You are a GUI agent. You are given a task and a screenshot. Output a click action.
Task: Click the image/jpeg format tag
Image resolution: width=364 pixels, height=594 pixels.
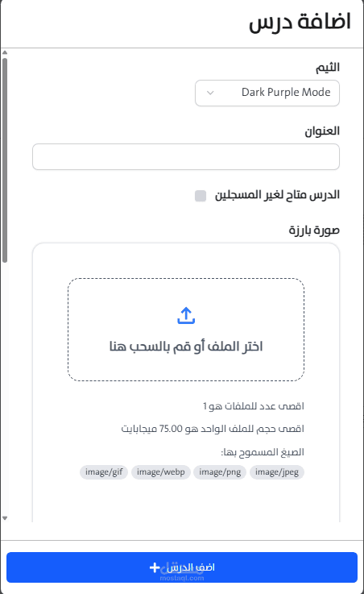[276, 472]
